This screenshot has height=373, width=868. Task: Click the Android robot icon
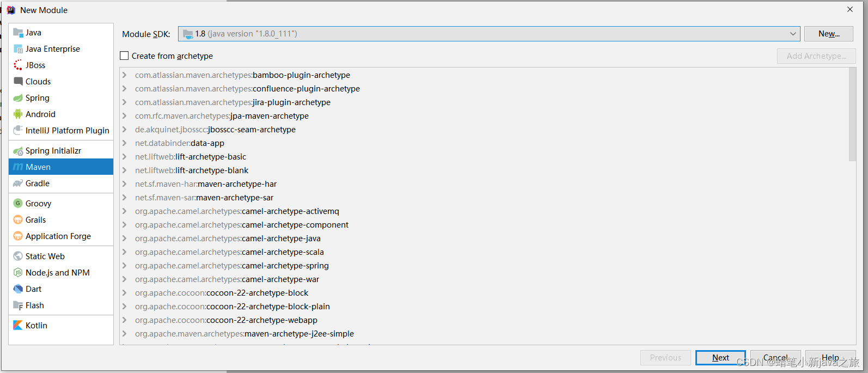point(18,114)
